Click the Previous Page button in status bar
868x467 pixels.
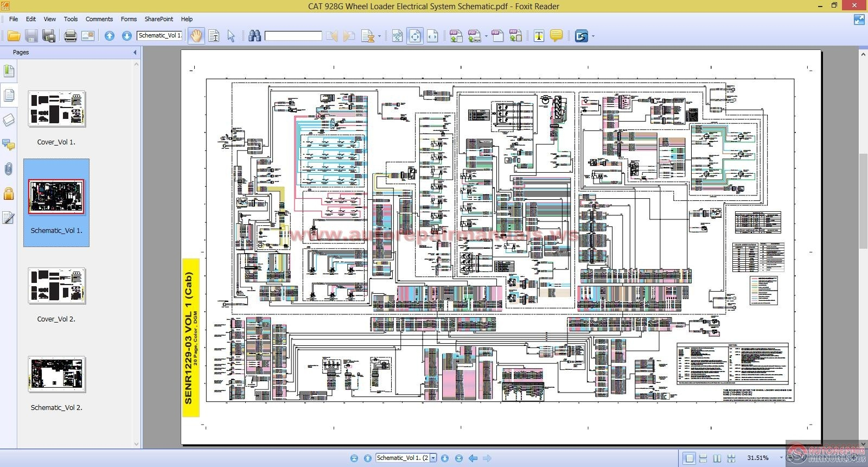(x=367, y=458)
